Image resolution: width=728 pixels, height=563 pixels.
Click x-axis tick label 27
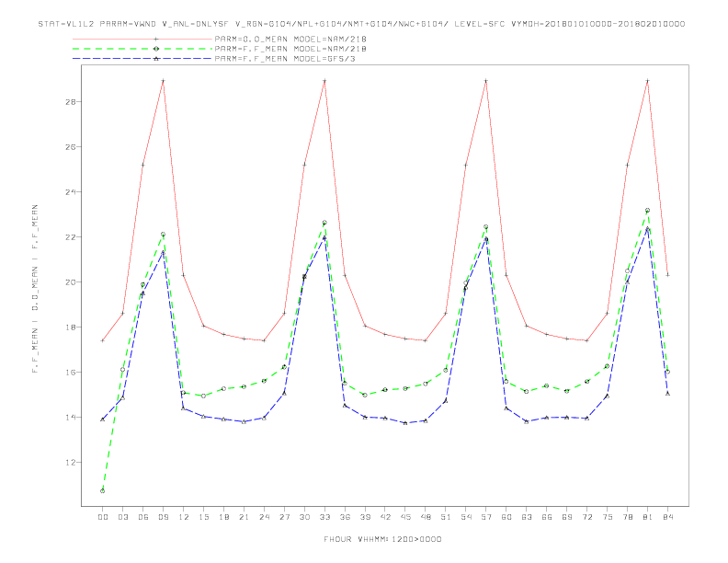tap(284, 517)
